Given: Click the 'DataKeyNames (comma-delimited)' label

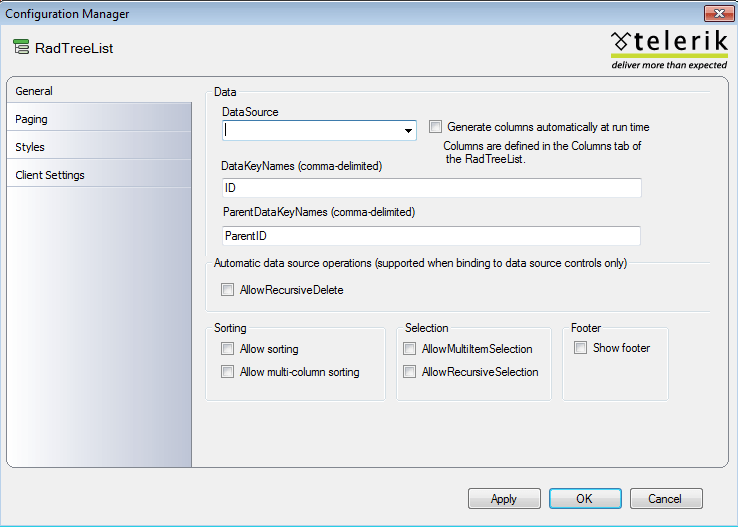Looking at the screenshot, I should coord(302,166).
